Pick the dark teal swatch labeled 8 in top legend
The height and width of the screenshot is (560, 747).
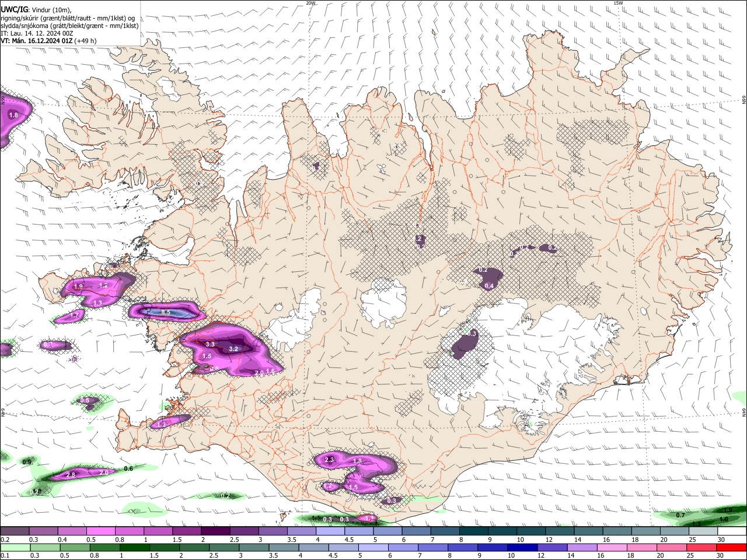tap(473, 531)
